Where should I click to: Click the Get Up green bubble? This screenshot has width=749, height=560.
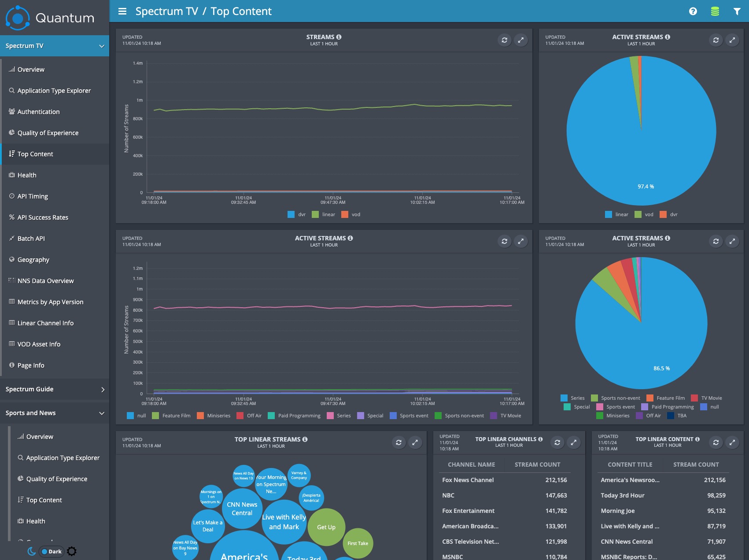pyautogui.click(x=326, y=527)
